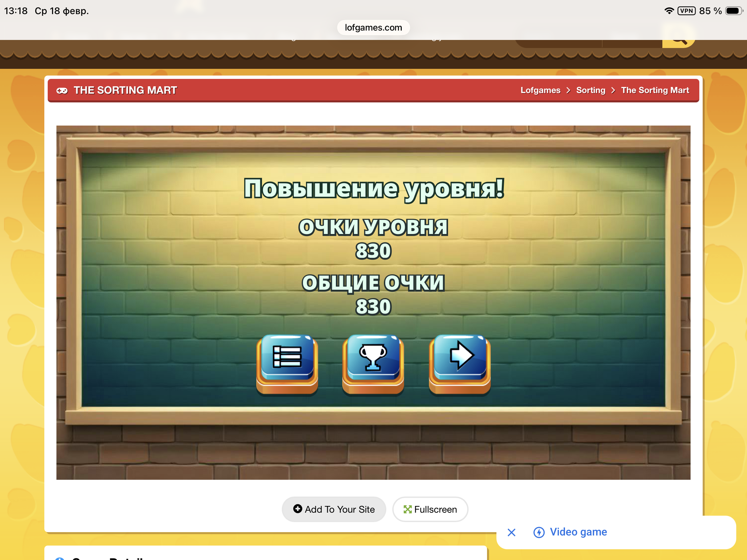Screen dimensions: 747x560
Task: Tap the VPN status indicator
Action: pos(686,11)
